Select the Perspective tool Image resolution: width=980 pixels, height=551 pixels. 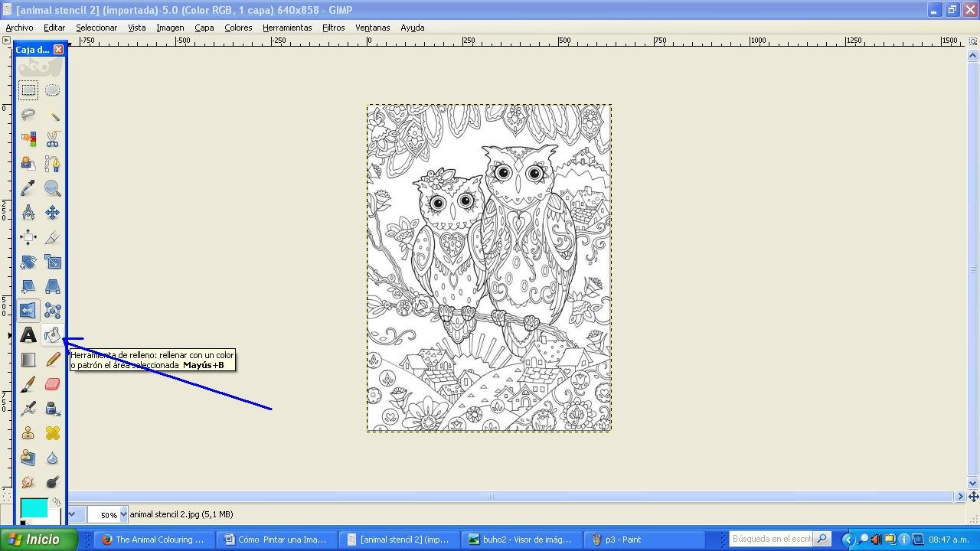(x=52, y=286)
